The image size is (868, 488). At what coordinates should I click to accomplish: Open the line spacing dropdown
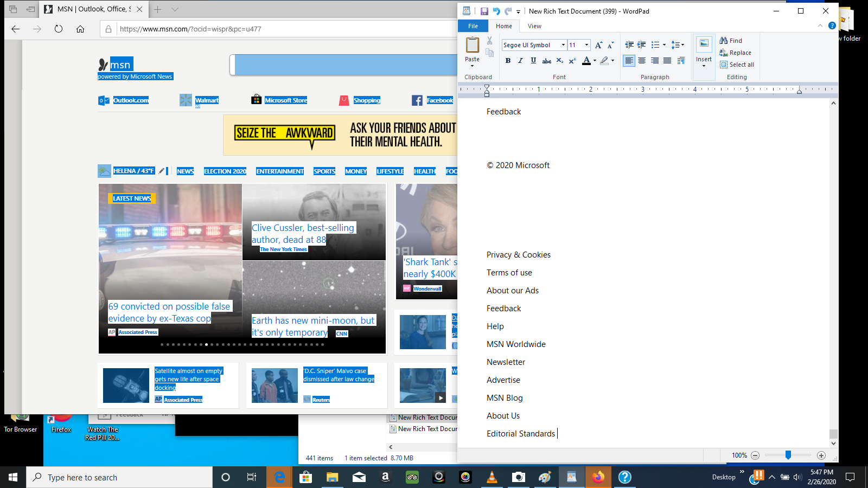678,45
